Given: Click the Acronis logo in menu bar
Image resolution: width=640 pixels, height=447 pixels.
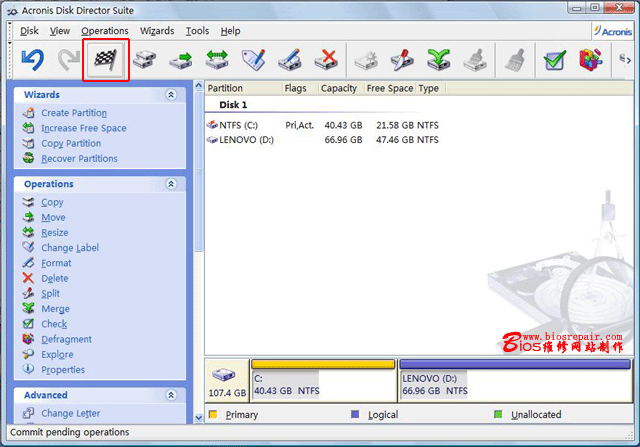Looking at the screenshot, I should (613, 31).
